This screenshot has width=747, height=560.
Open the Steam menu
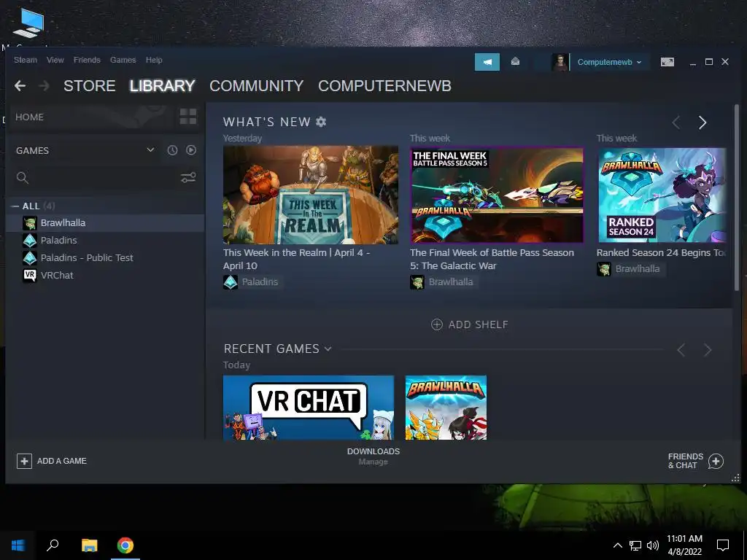(x=26, y=60)
